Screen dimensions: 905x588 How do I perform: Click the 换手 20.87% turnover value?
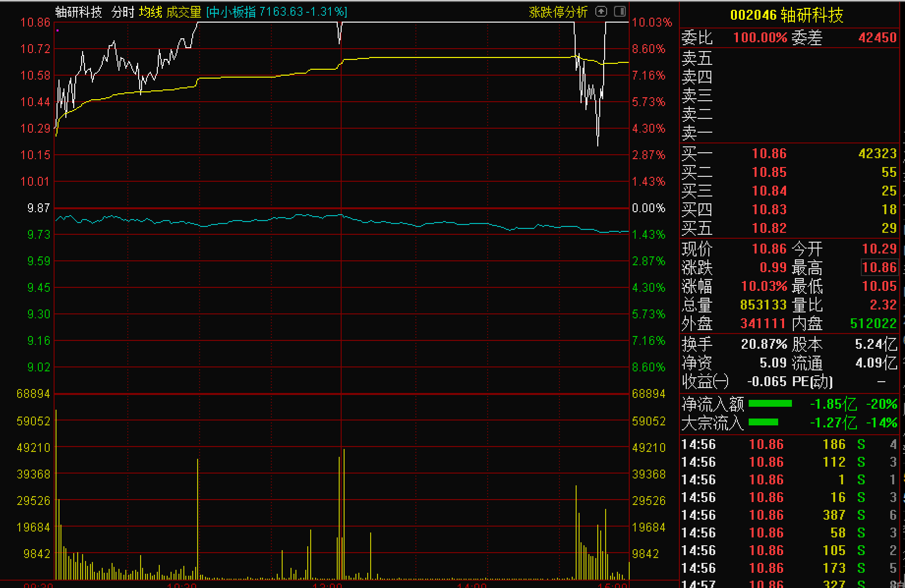pos(764,344)
